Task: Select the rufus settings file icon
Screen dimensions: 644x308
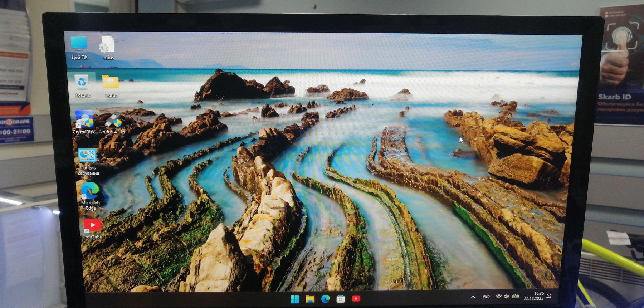Action: tap(107, 45)
